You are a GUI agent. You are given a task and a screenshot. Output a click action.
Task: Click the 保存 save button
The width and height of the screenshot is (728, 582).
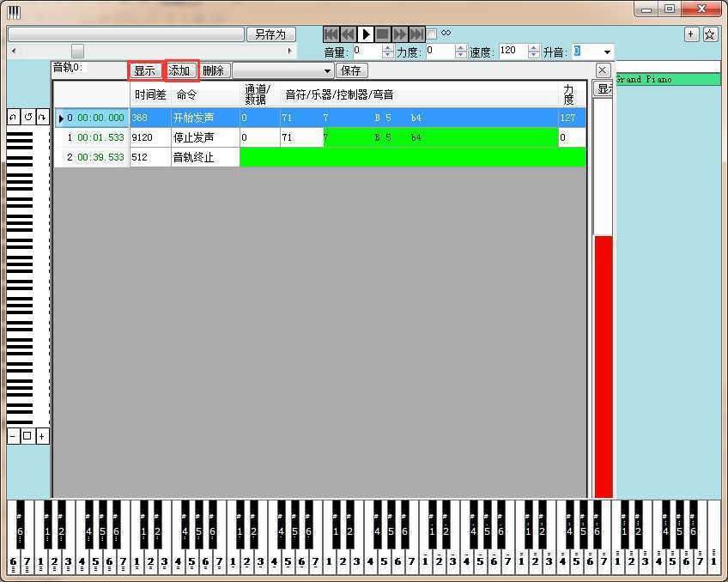[x=351, y=70]
